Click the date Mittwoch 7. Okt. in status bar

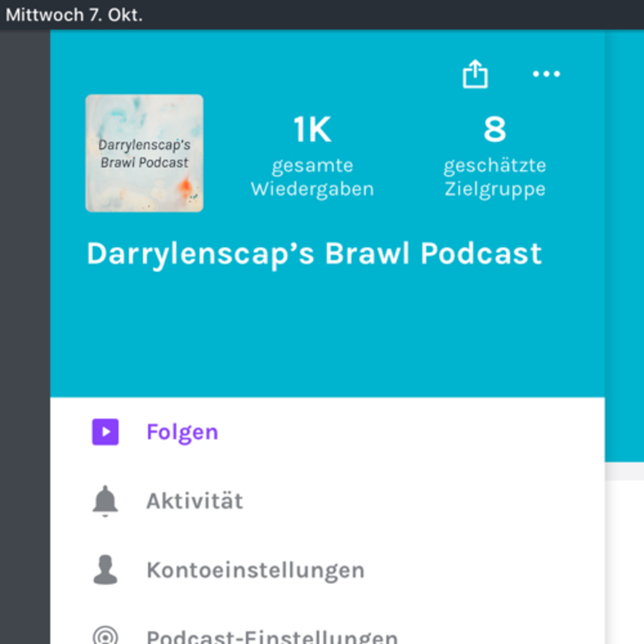74,15
